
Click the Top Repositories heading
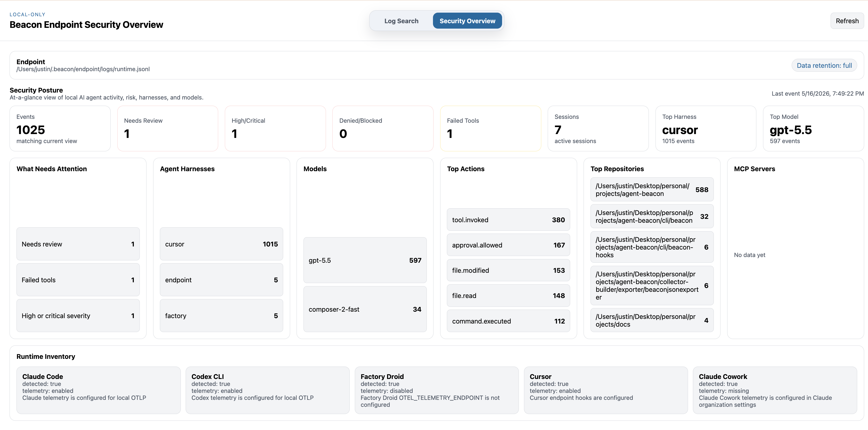pos(617,169)
